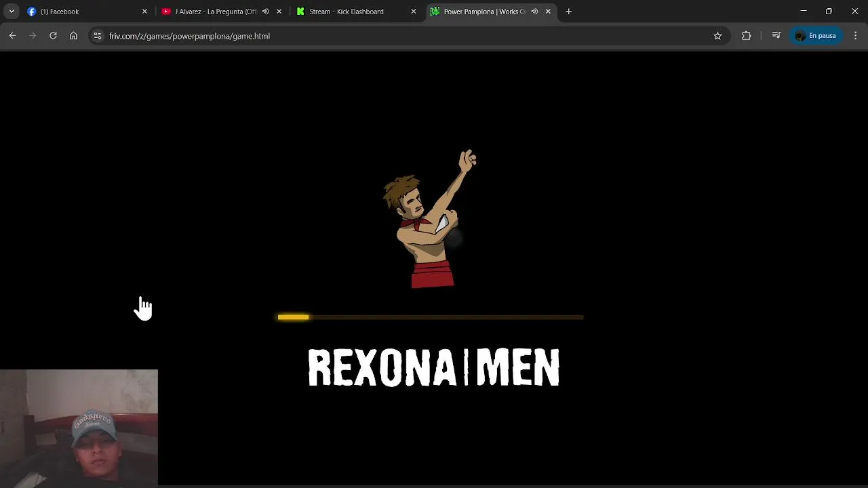The height and width of the screenshot is (488, 868).
Task: Click the Kick favicon on third tab
Action: pyautogui.click(x=300, y=12)
